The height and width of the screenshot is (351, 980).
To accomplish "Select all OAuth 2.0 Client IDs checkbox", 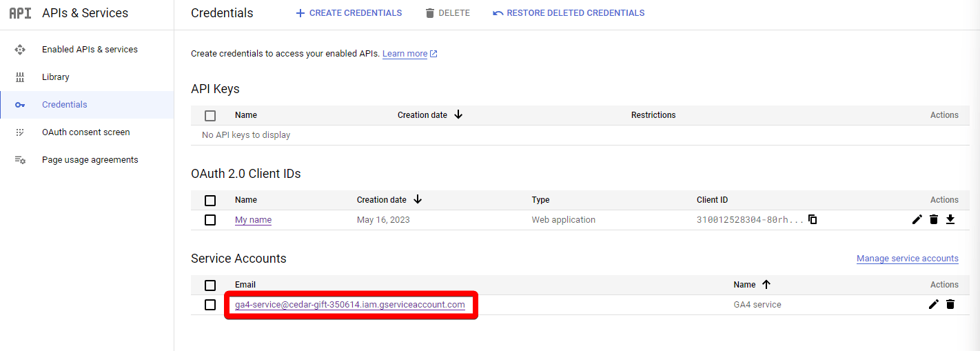I will [x=210, y=201].
